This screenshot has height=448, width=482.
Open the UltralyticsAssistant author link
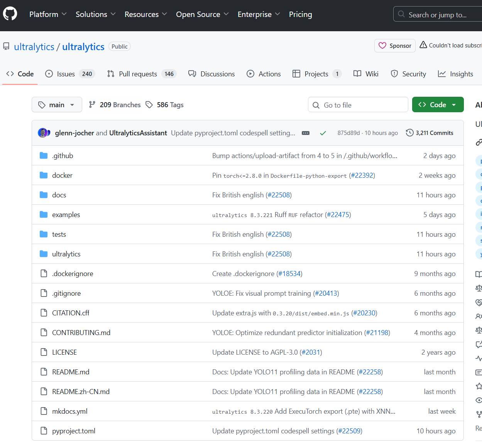[138, 133]
